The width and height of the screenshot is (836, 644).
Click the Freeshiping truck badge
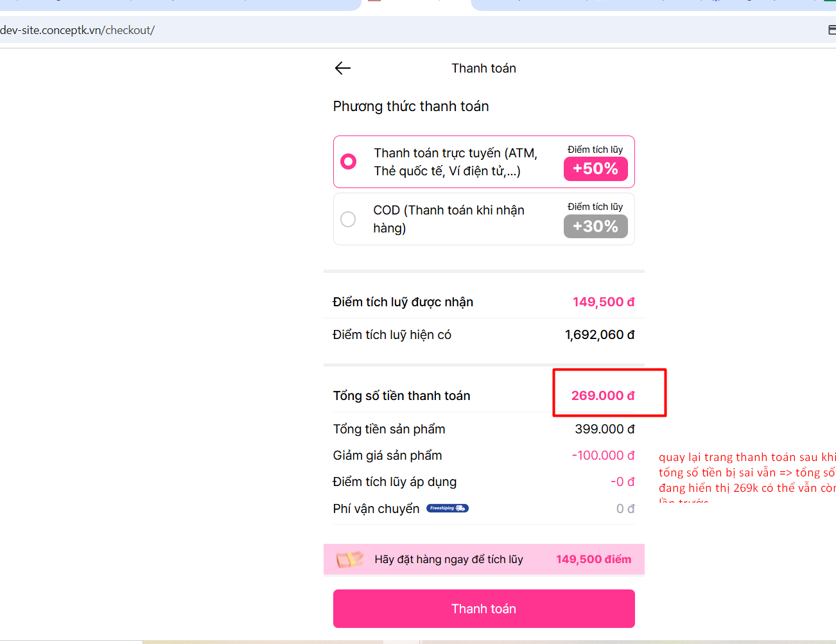[447, 509]
